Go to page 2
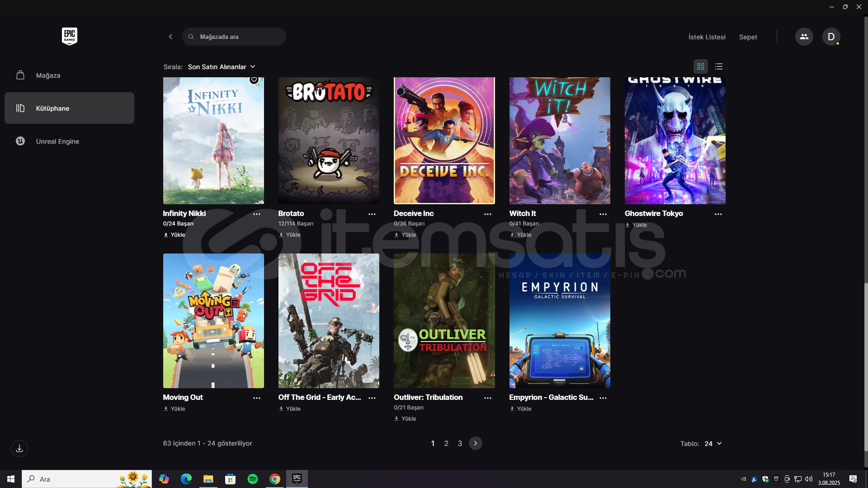868x488 pixels. tap(446, 443)
